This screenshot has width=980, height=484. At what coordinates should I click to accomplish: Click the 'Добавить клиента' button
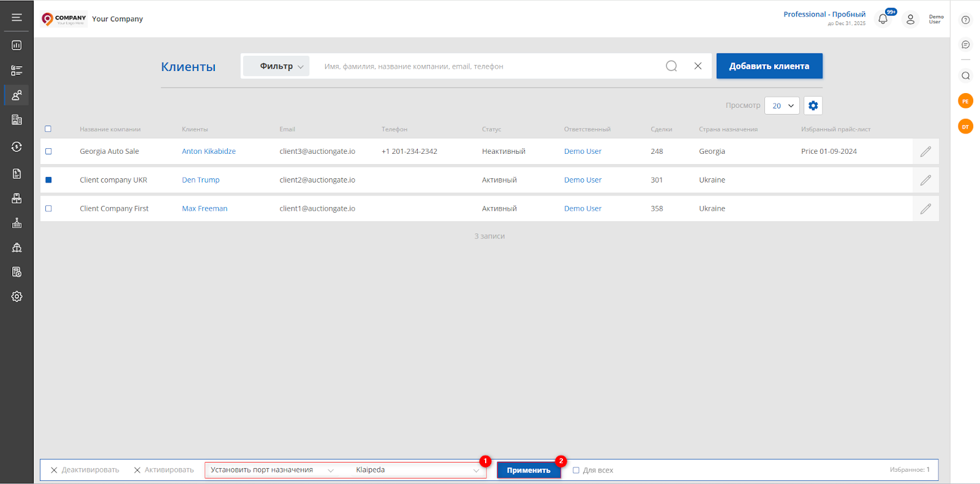coord(769,66)
